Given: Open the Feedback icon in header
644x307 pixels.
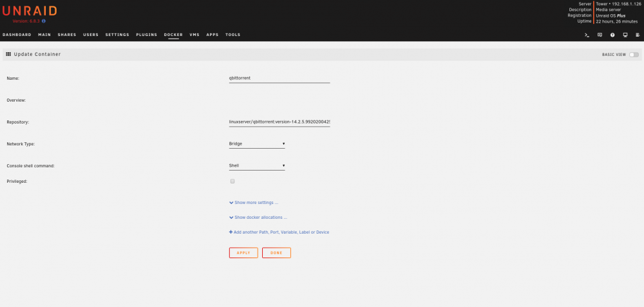Looking at the screenshot, I should click(x=600, y=35).
